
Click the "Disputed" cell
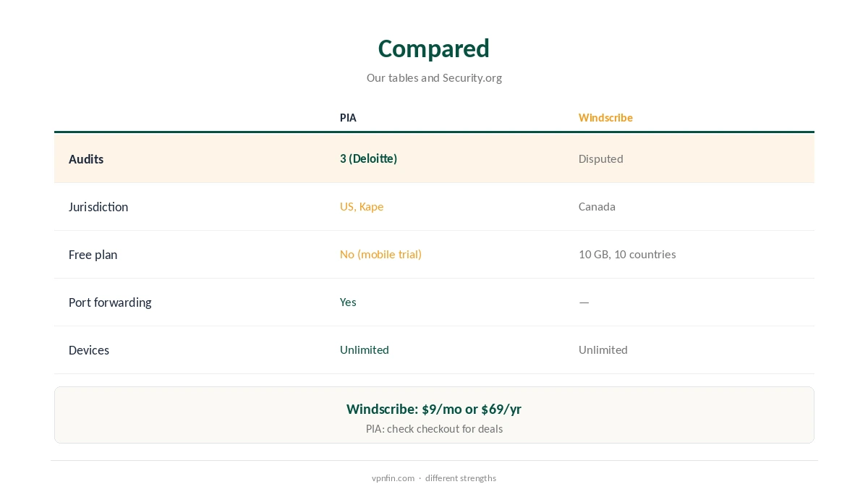click(601, 158)
